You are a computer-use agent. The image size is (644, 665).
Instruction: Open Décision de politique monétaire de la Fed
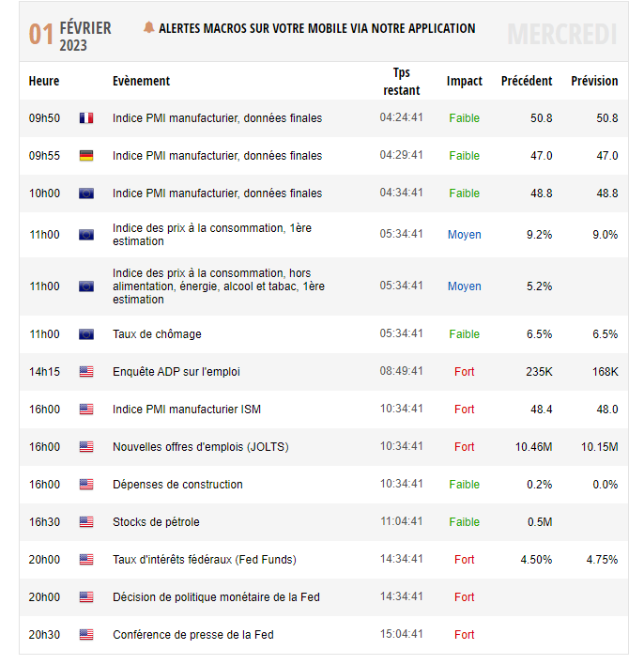pos(216,597)
